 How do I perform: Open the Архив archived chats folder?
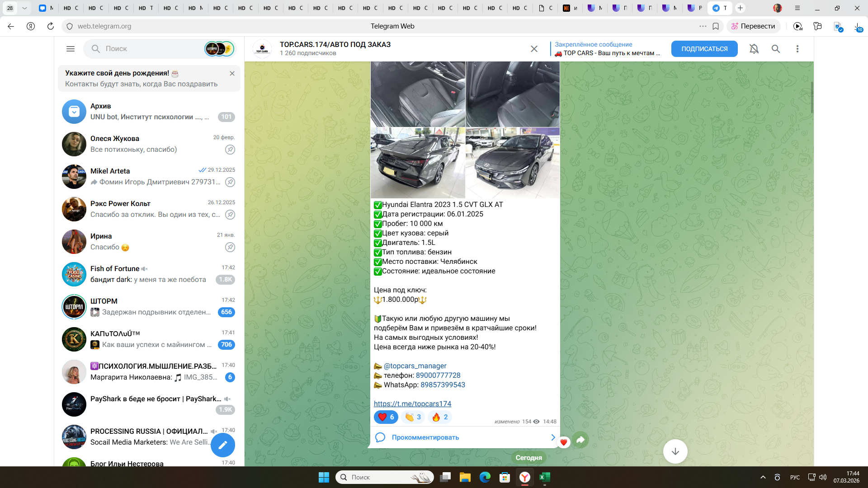click(149, 112)
